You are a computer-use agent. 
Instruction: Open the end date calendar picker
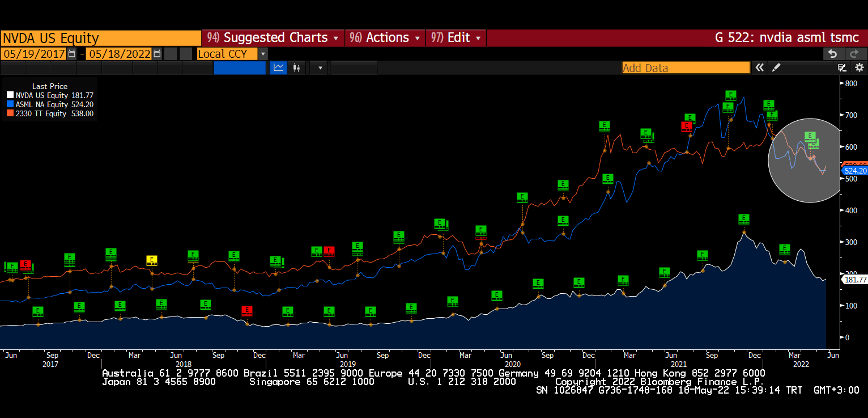[157, 54]
